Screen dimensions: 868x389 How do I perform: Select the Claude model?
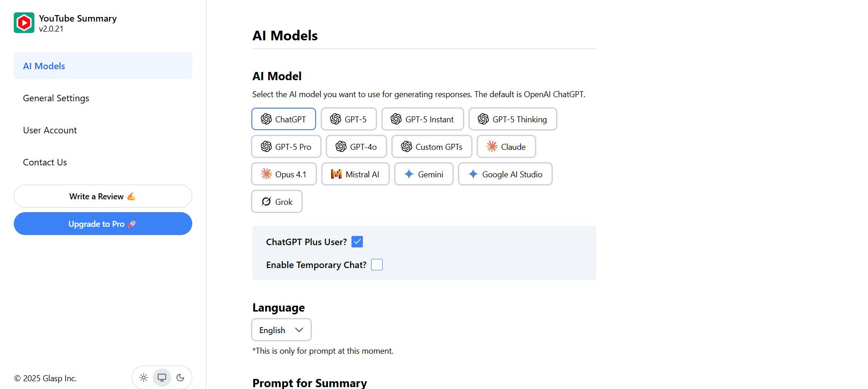coord(506,147)
